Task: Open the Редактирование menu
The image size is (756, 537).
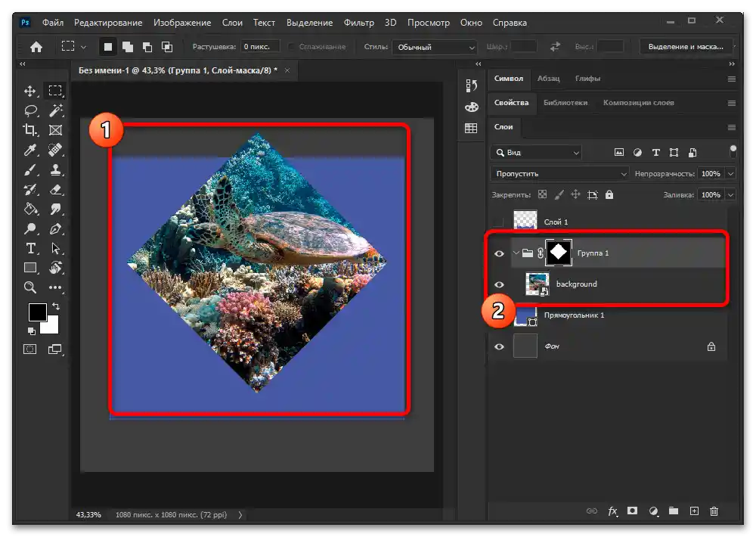Action: coord(108,23)
